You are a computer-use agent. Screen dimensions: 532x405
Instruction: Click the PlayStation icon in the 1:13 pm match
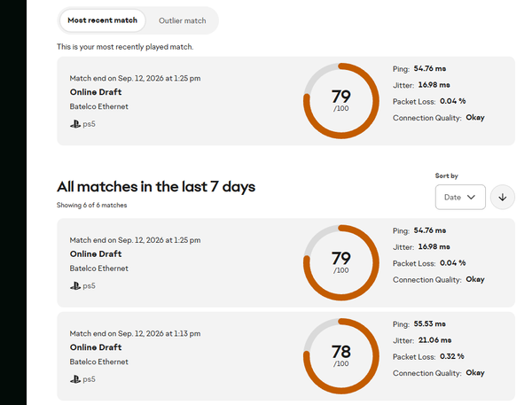(x=75, y=379)
